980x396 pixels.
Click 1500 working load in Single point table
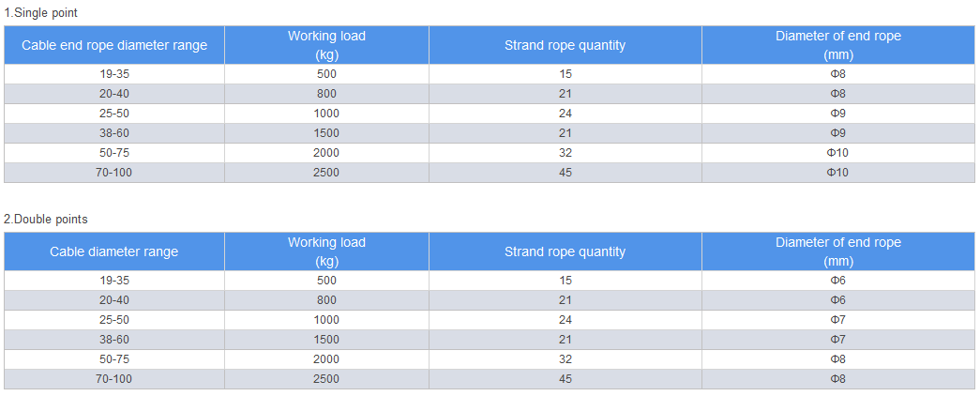tap(327, 133)
